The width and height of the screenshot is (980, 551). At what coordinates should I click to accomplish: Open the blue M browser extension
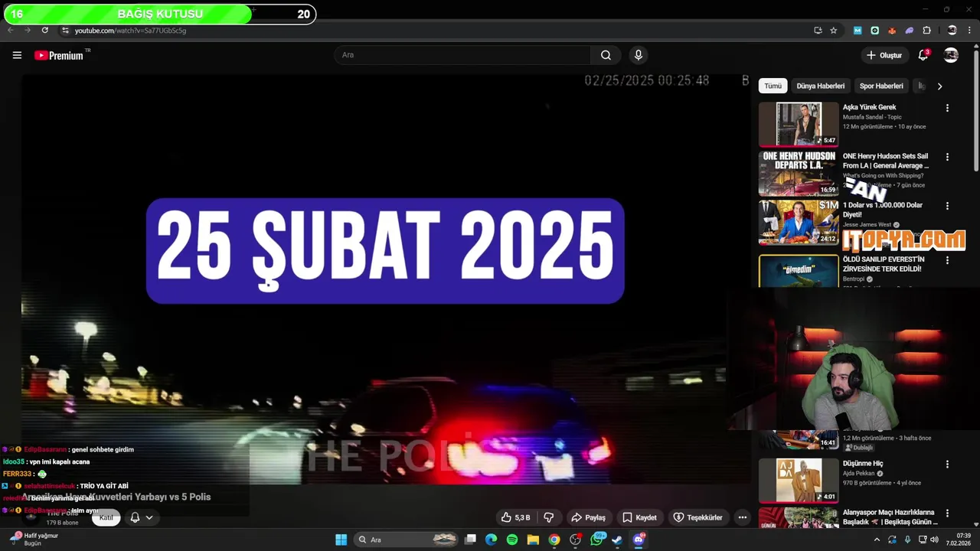[x=857, y=31]
